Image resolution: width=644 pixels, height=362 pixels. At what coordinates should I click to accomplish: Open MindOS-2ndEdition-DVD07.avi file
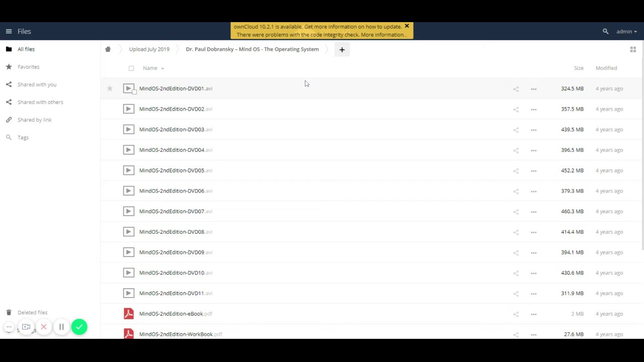coord(176,211)
